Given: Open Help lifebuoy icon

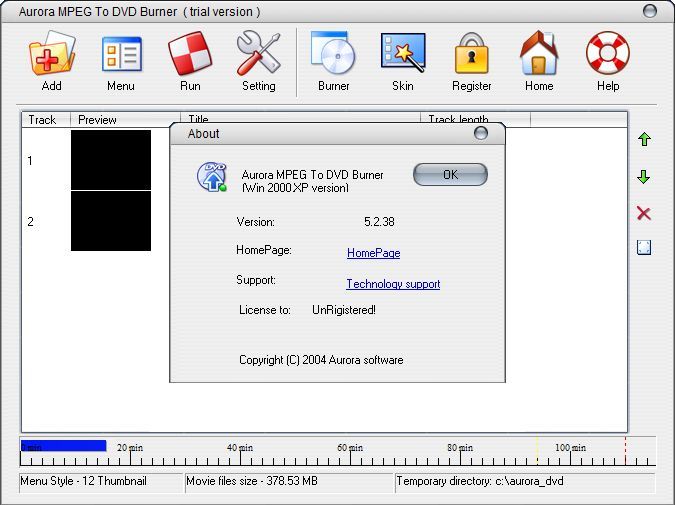Looking at the screenshot, I should coord(608,53).
